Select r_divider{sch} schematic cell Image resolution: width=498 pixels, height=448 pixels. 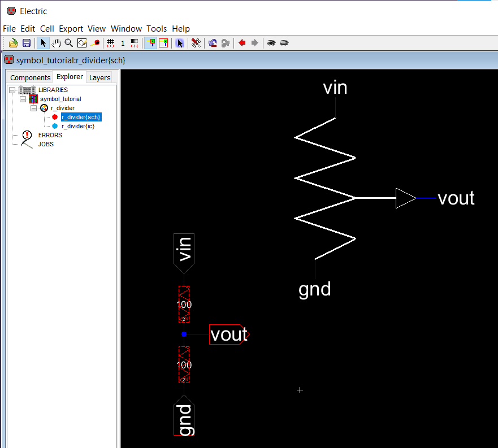tap(81, 117)
